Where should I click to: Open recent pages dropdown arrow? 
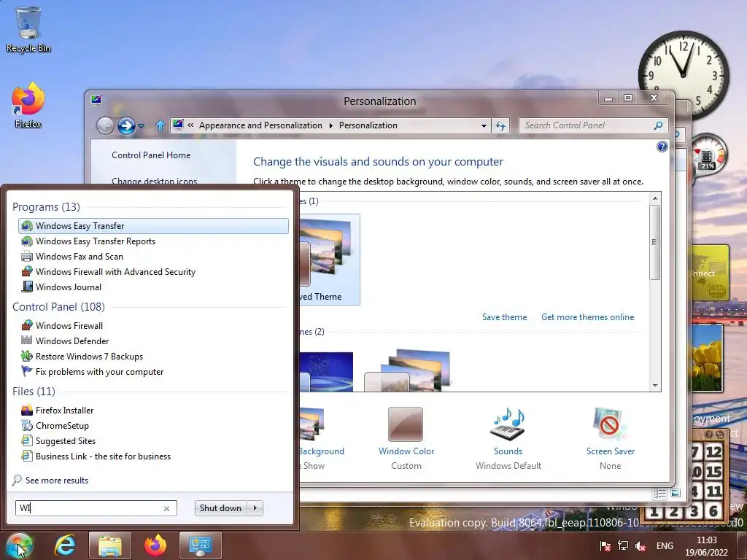(x=141, y=126)
